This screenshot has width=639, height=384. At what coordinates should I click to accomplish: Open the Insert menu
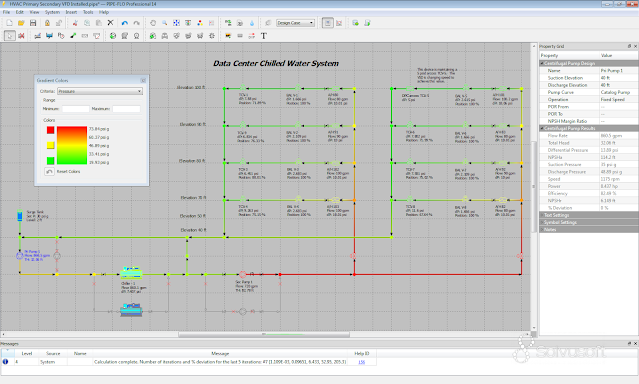click(71, 12)
